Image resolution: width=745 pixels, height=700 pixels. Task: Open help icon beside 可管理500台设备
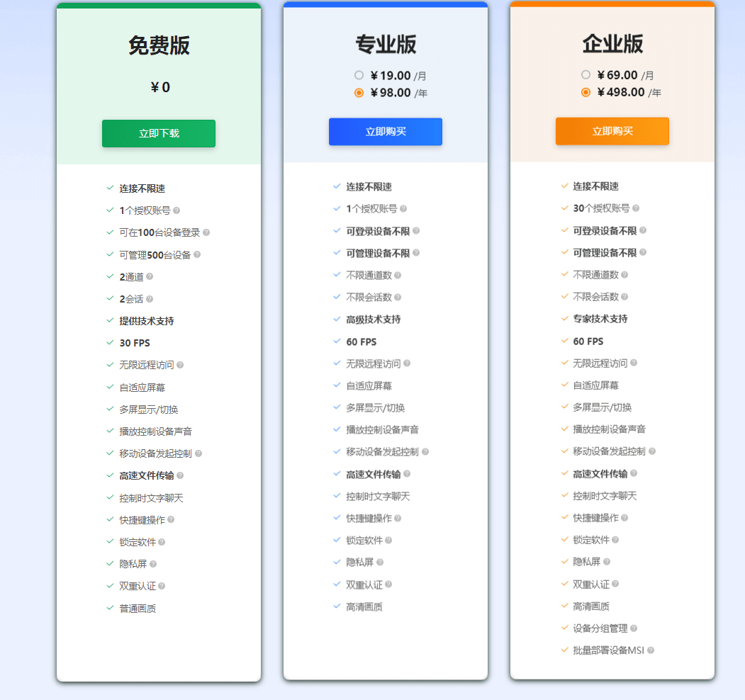tap(197, 254)
